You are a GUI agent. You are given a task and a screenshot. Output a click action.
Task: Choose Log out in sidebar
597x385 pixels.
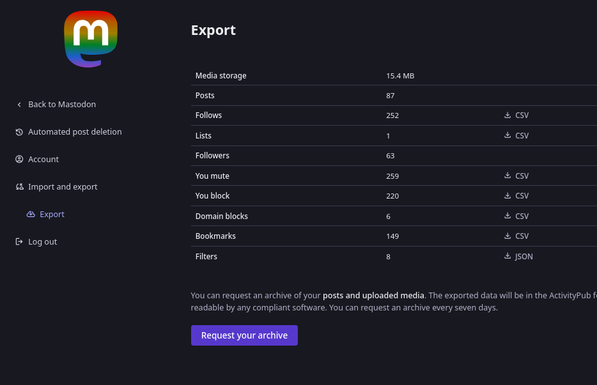point(36,241)
